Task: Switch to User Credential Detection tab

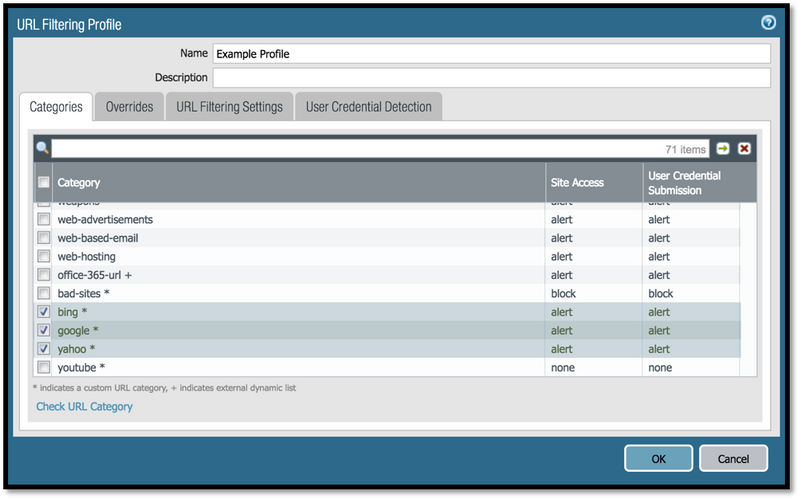Action: 368,107
